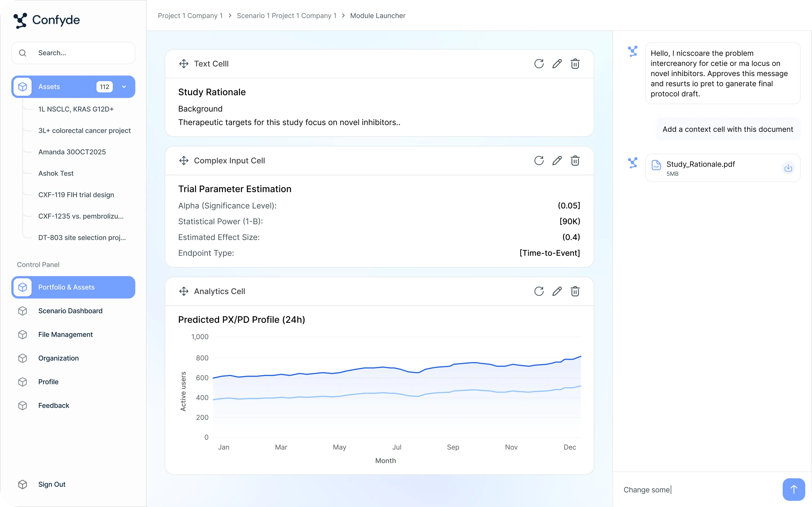Image resolution: width=812 pixels, height=507 pixels.
Task: Download Study_Rationale.pdf file
Action: pyautogui.click(x=788, y=168)
